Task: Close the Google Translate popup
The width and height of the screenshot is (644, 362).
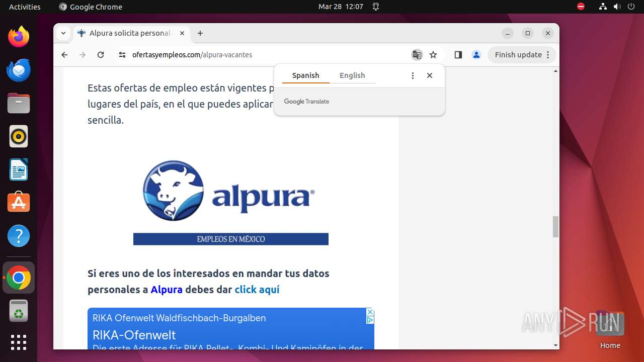Action: click(x=430, y=75)
